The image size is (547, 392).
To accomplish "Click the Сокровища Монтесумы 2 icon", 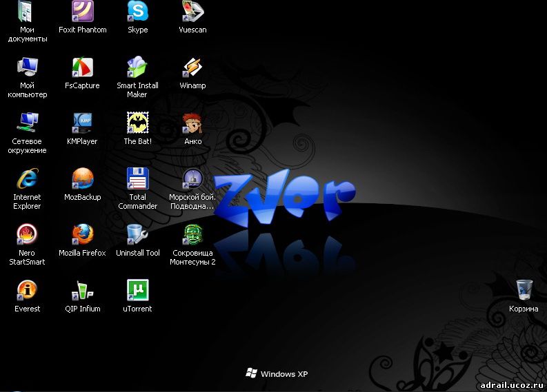I will point(192,234).
